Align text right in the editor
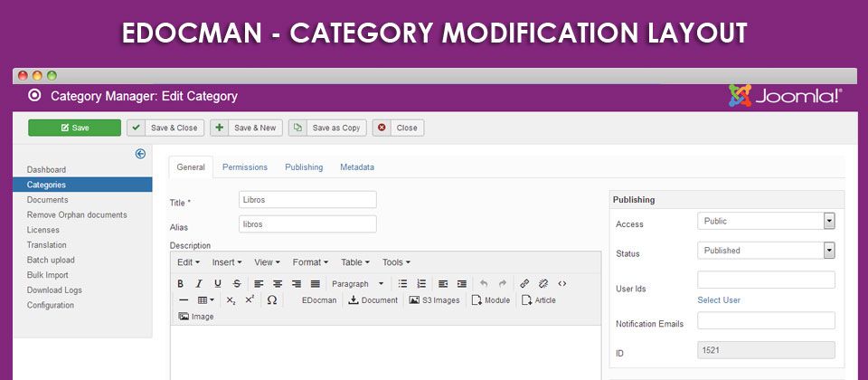The image size is (868, 380). pos(297,283)
